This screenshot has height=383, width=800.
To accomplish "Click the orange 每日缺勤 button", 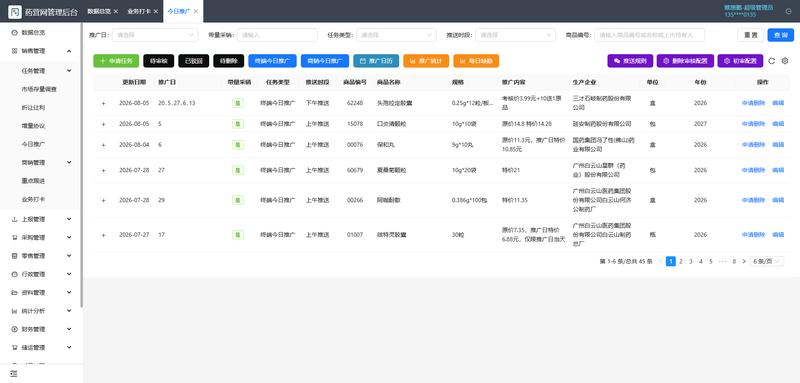I will tap(476, 61).
